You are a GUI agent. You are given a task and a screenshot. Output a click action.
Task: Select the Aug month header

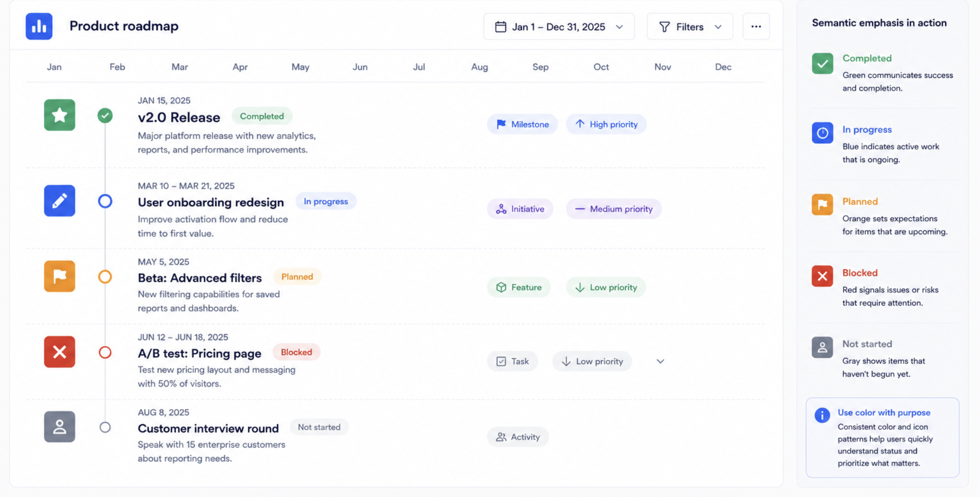tap(479, 67)
